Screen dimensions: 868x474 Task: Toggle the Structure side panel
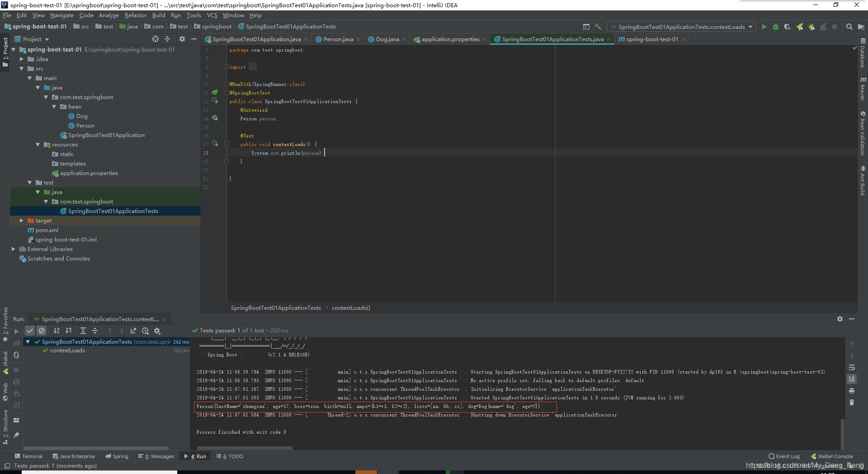coord(5,427)
